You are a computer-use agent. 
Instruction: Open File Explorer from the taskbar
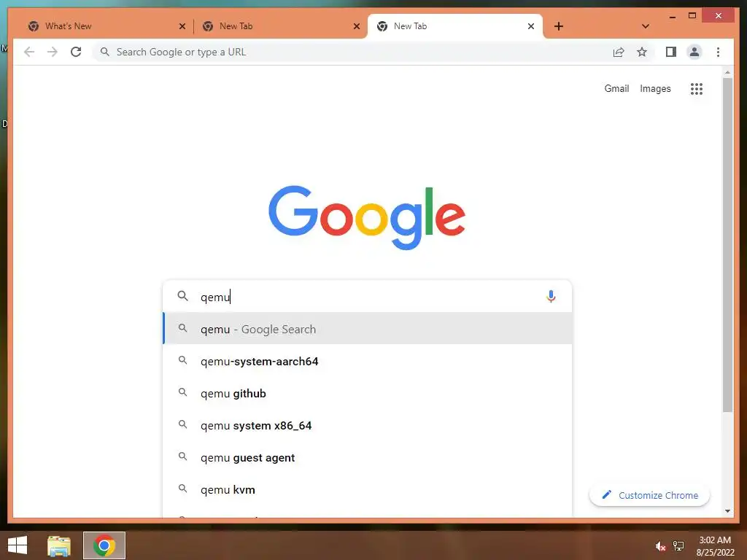pos(59,545)
